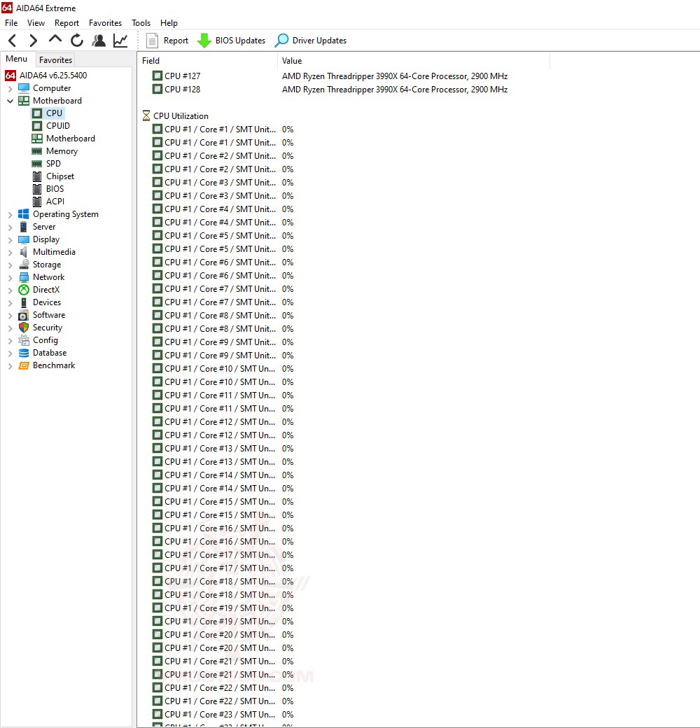Click the Operating System Windows logo icon
Viewport: 700px width, 728px height.
point(24,214)
